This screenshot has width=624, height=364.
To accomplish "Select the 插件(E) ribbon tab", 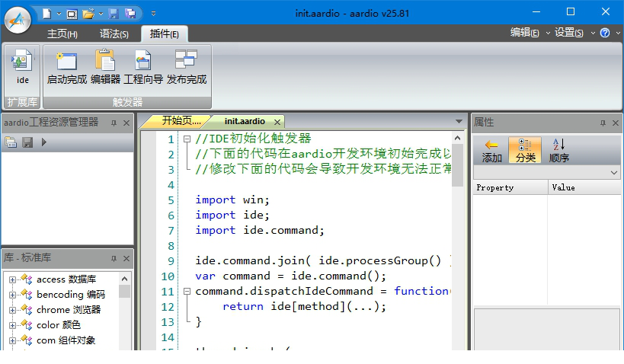I will pyautogui.click(x=165, y=34).
